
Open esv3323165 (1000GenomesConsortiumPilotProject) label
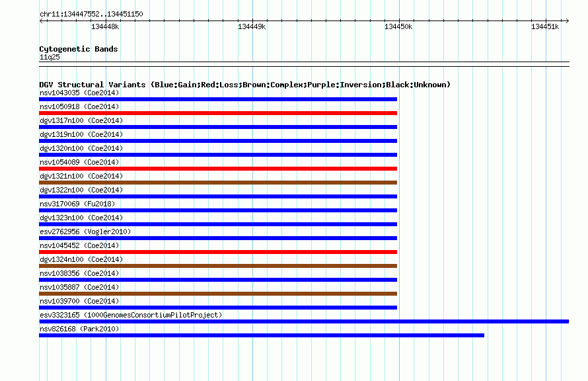[131, 315]
